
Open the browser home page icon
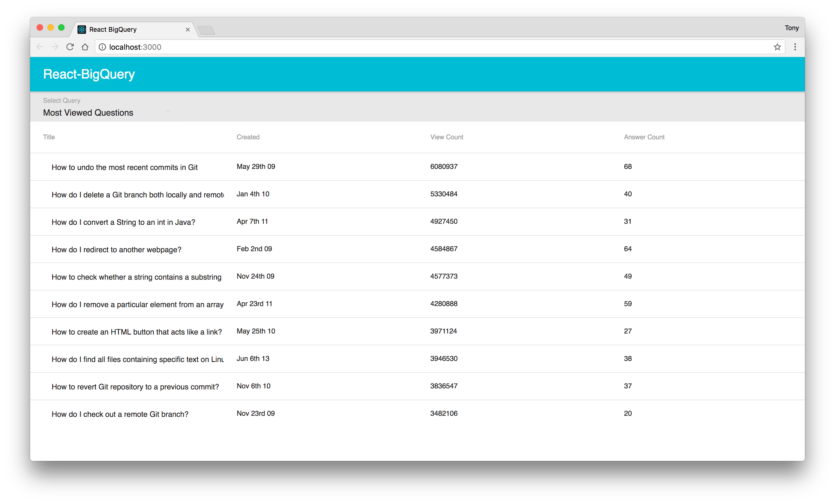tap(85, 47)
